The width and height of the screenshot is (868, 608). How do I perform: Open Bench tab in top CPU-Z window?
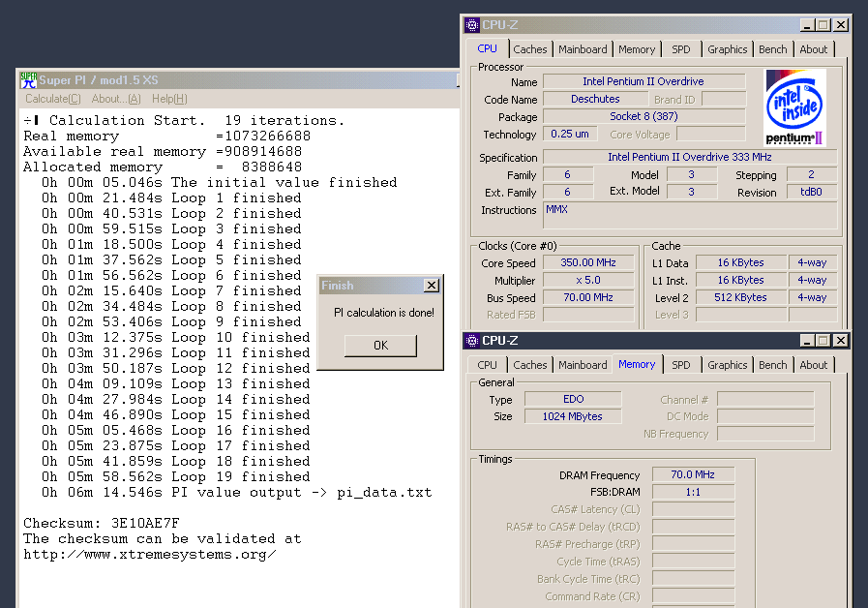pyautogui.click(x=772, y=49)
